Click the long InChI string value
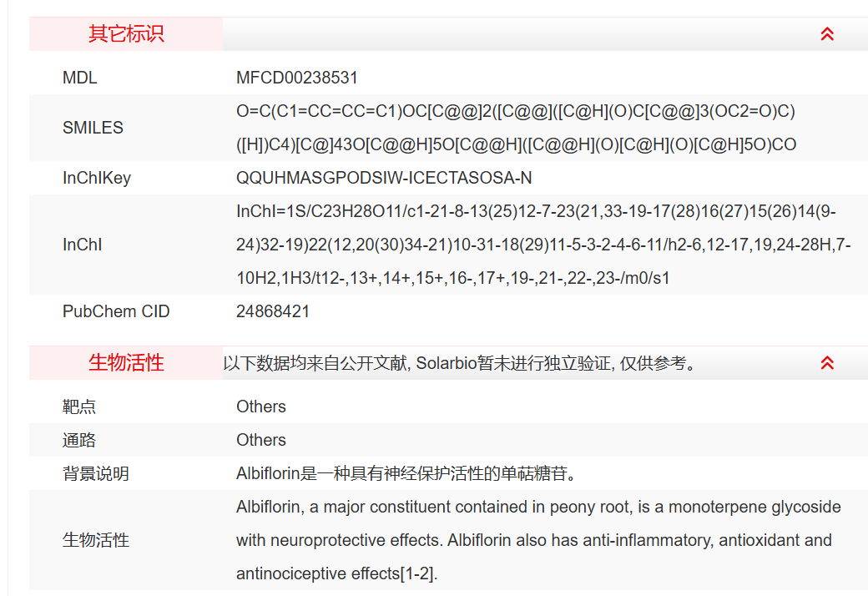Screen dimensions: 868x596 tap(542, 245)
